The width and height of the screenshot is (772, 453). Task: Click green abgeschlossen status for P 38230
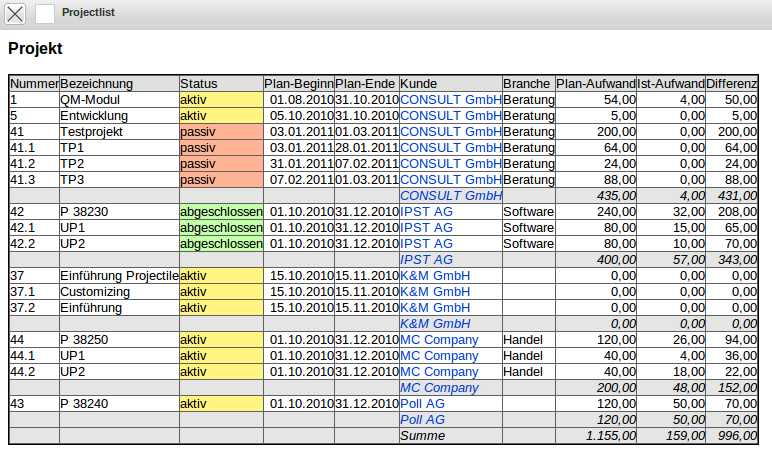click(220, 212)
